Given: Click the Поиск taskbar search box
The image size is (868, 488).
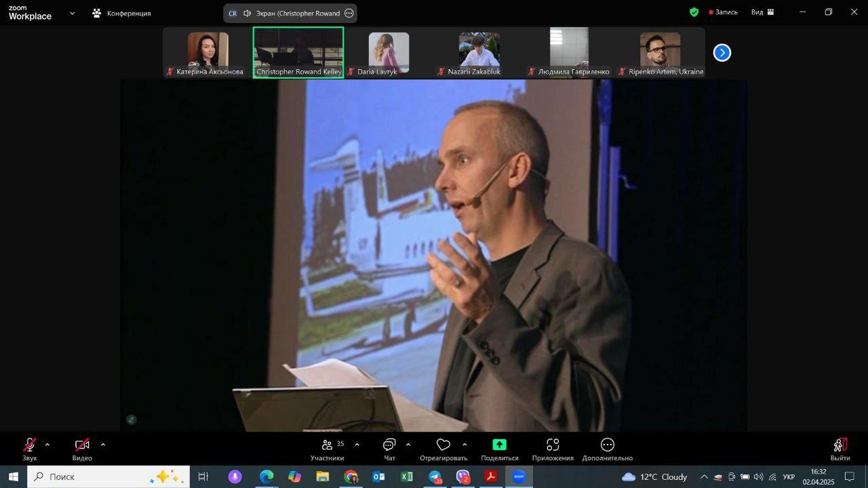Looking at the screenshot, I should [108, 476].
